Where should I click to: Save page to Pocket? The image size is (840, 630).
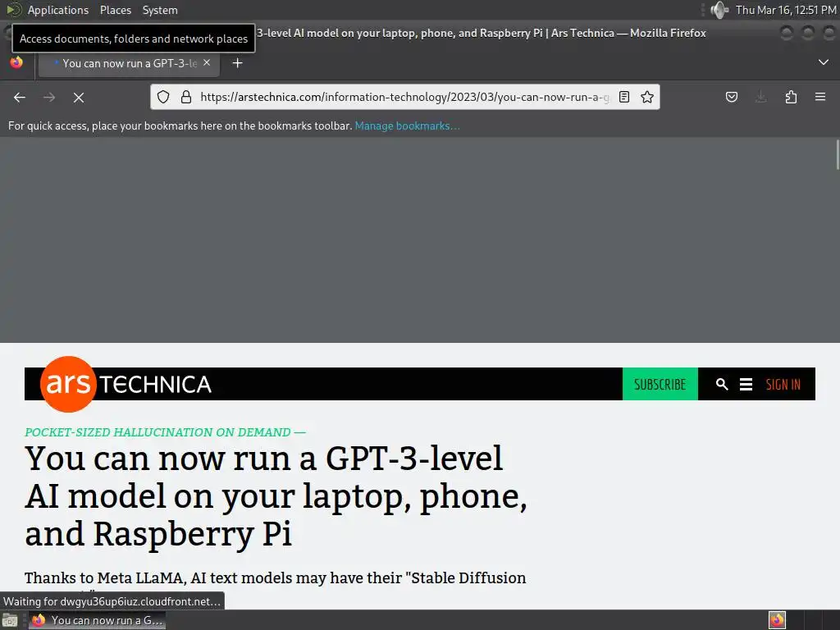tap(731, 97)
